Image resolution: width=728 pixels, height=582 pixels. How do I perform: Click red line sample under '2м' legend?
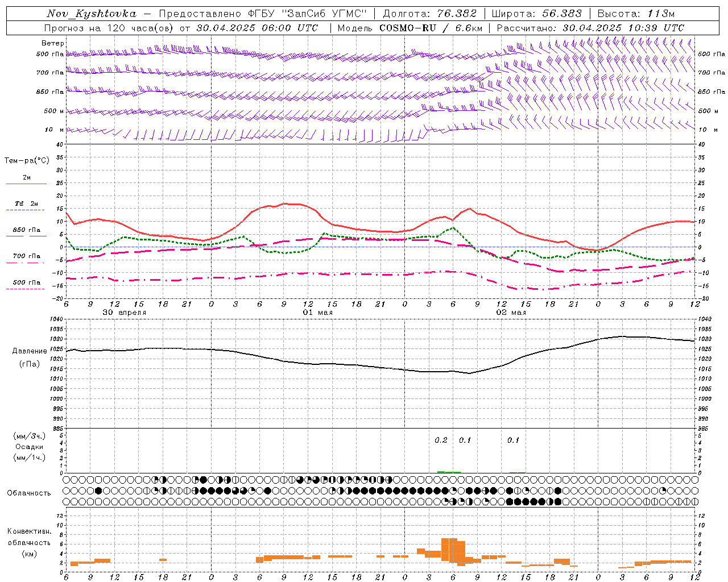tap(26, 184)
